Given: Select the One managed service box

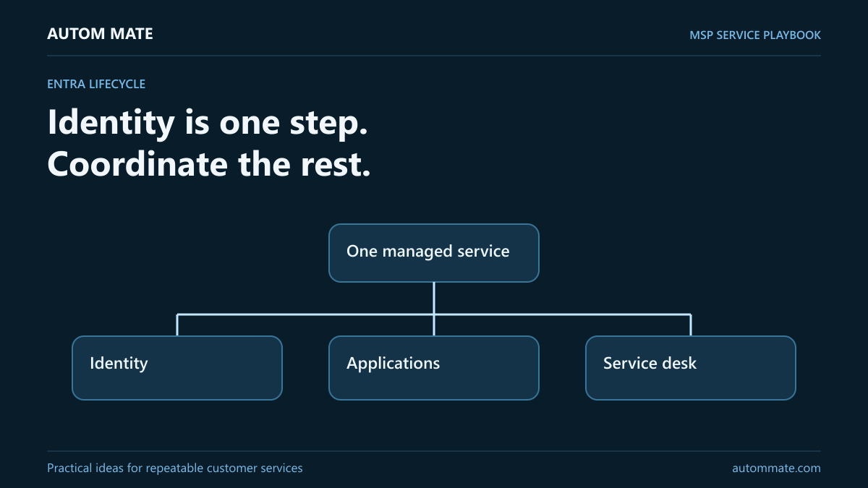Looking at the screenshot, I should point(434,253).
